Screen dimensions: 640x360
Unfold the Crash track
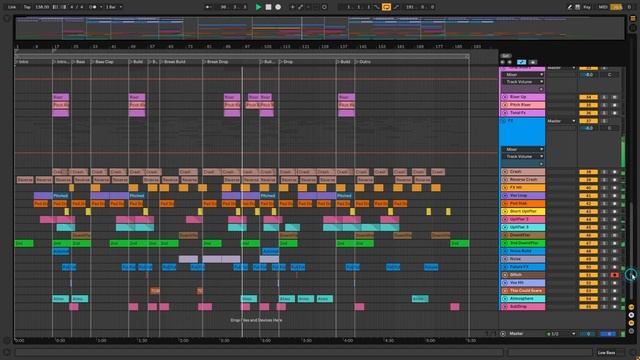[x=504, y=172]
